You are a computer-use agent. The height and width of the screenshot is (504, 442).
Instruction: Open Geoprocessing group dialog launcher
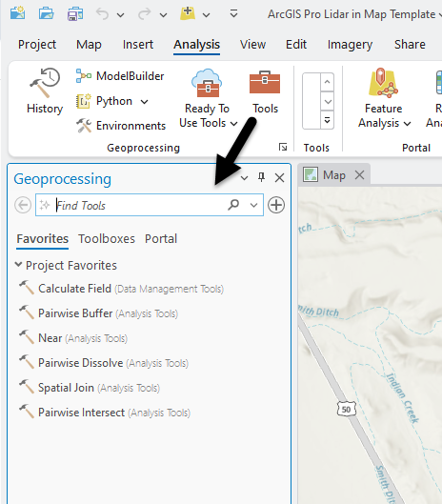[x=283, y=148]
